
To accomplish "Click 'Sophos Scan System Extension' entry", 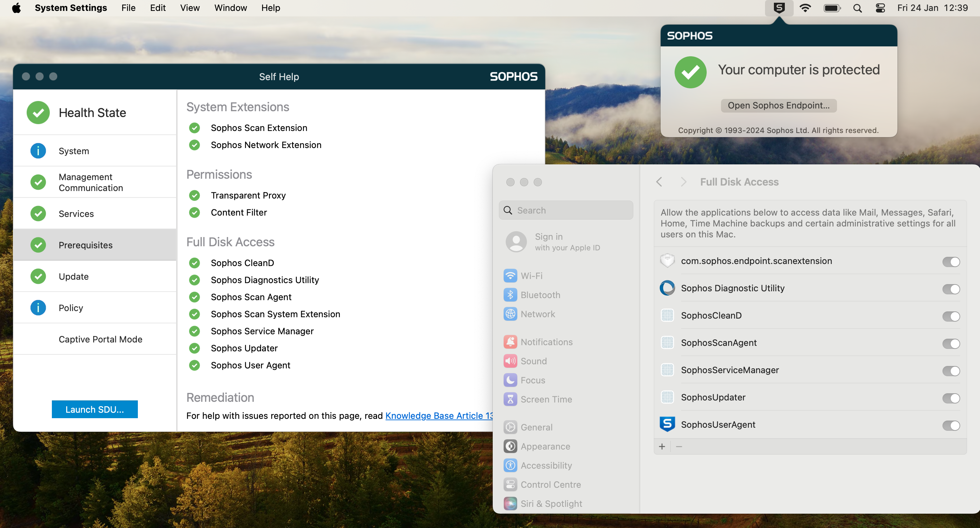I will (275, 314).
